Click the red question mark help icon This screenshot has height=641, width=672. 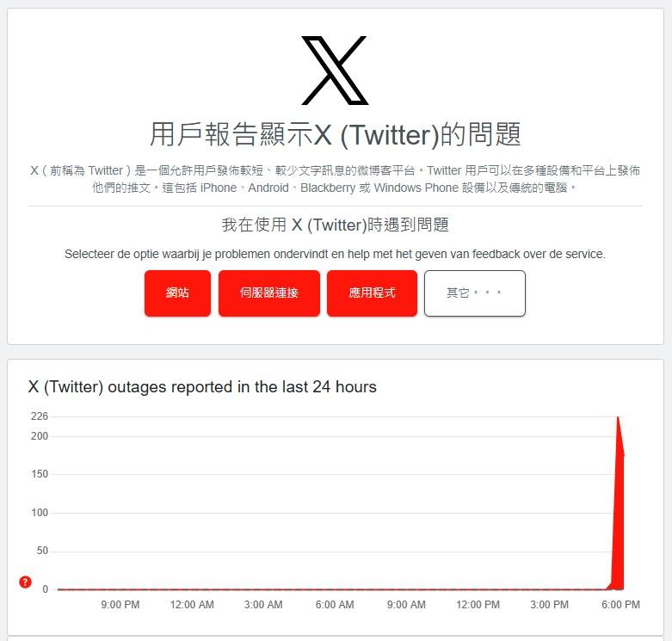25,582
